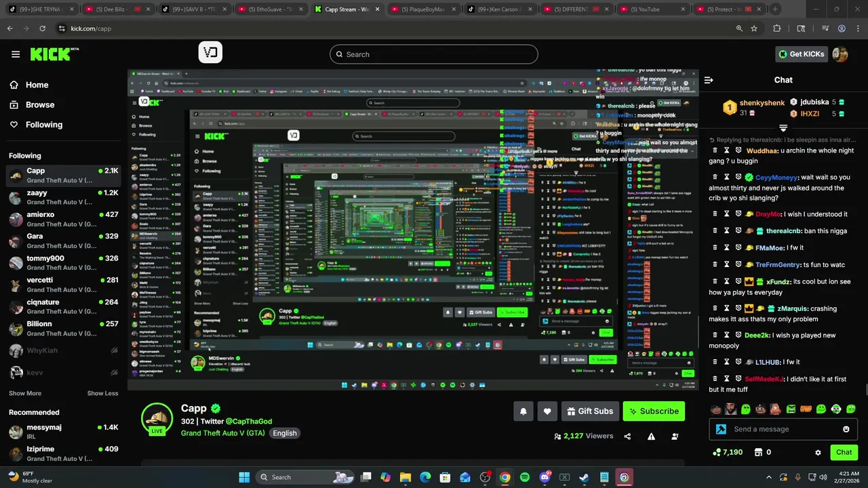
Task: Click the bell notification icon under the stream
Action: tap(524, 411)
